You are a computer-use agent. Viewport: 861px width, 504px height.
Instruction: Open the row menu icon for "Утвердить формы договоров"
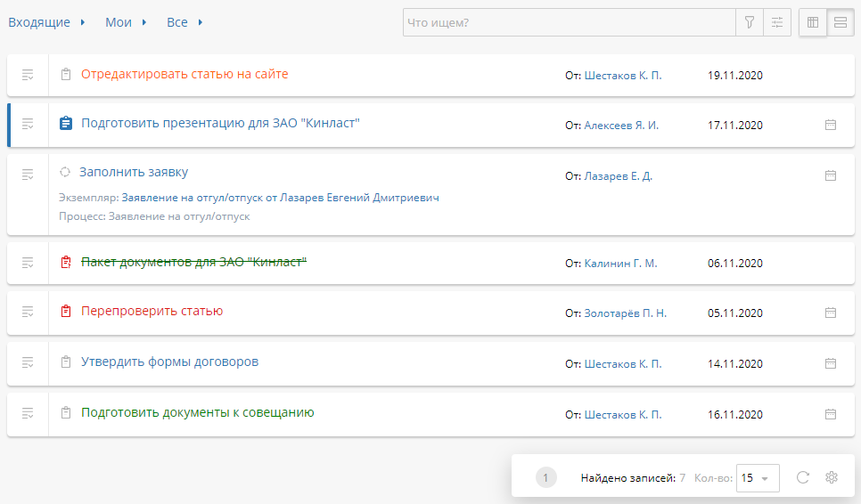pos(28,362)
